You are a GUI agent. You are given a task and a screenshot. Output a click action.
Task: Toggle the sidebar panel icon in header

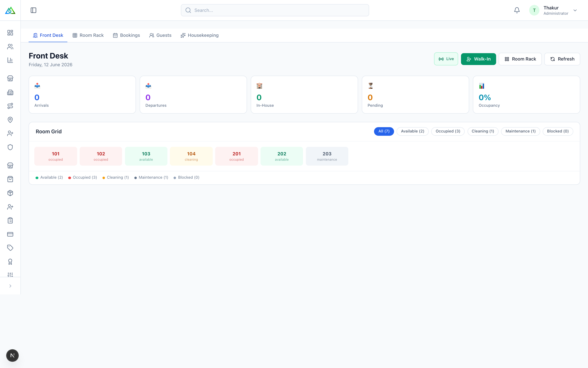point(33,10)
